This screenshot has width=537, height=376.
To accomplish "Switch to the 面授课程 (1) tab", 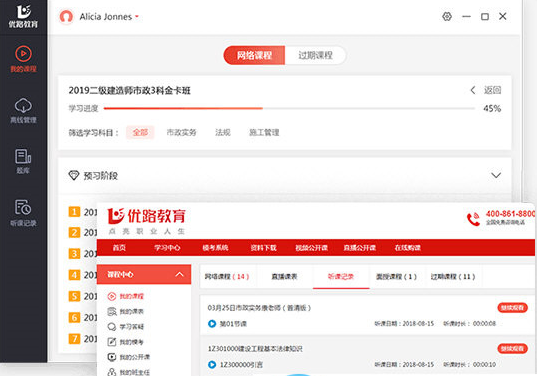I will click(x=397, y=276).
